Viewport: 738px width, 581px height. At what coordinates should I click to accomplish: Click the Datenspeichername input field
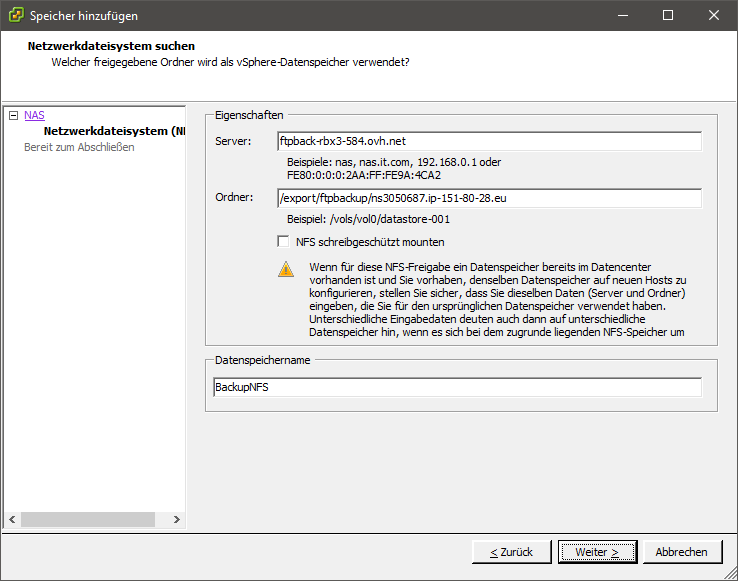click(x=457, y=387)
